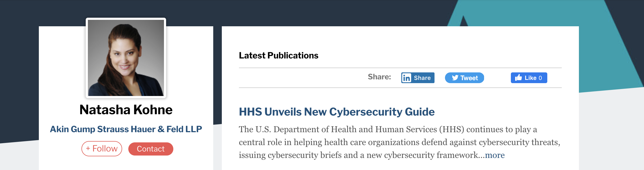The height and width of the screenshot is (170, 644).
Task: Open Akin Gump Strauss Hauer & Feld link
Action: [126, 129]
